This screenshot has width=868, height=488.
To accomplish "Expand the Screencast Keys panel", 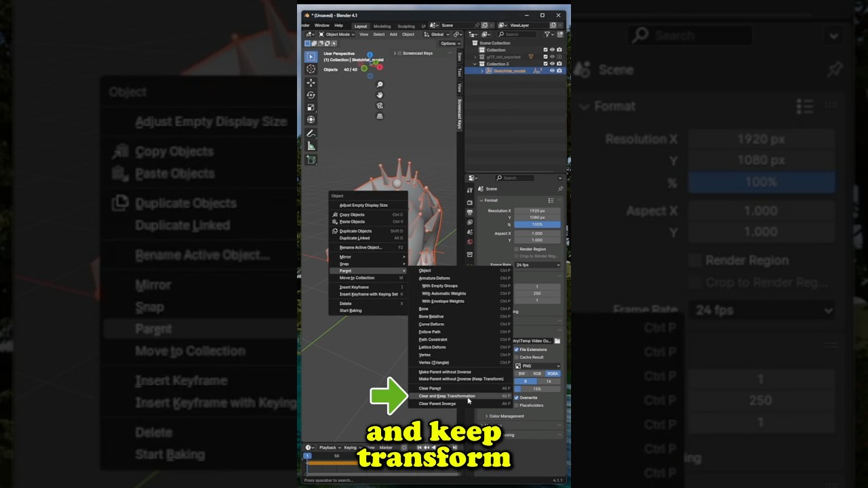I will [395, 53].
